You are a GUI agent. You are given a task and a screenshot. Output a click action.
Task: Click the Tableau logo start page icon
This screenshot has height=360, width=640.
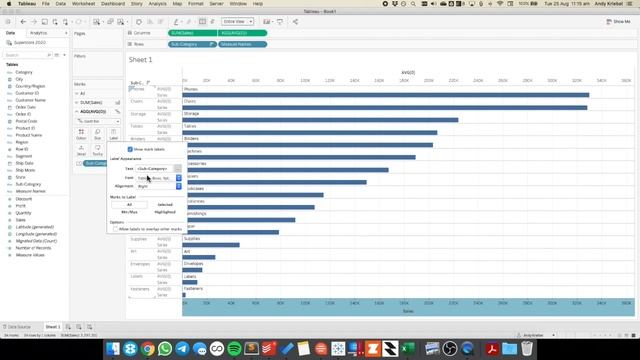(x=8, y=22)
